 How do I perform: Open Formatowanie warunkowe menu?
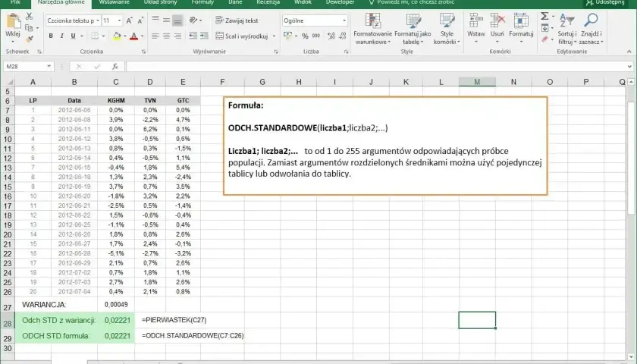pos(372,29)
